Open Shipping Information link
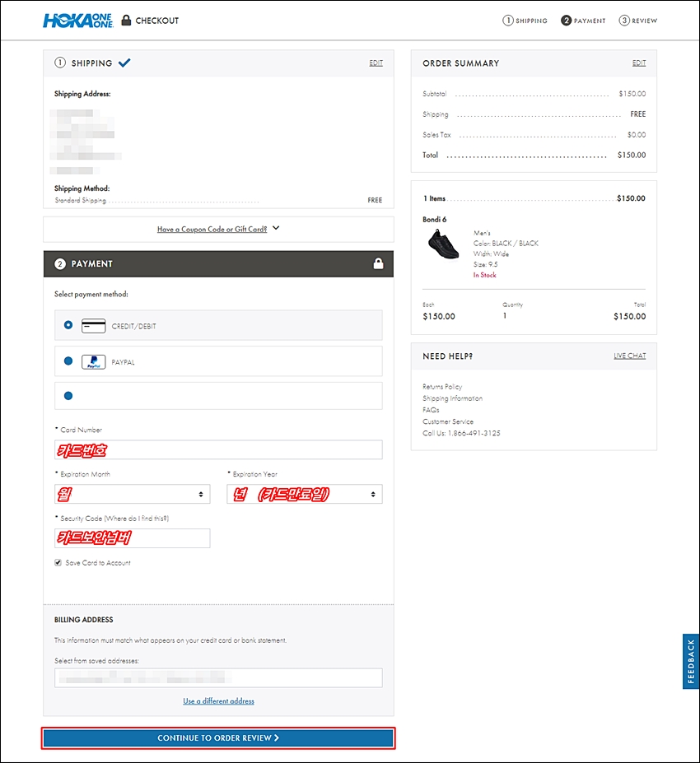This screenshot has height=763, width=700. pyautogui.click(x=453, y=398)
